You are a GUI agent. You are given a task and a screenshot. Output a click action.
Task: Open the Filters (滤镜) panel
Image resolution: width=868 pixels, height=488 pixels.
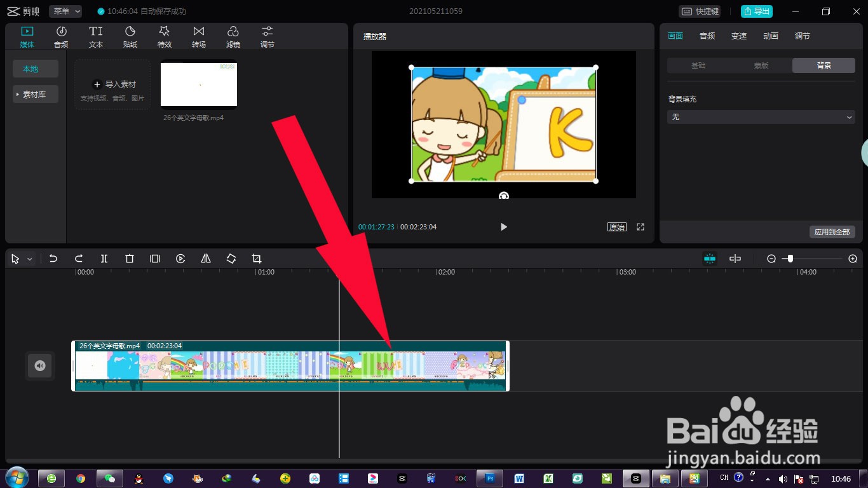(x=233, y=36)
